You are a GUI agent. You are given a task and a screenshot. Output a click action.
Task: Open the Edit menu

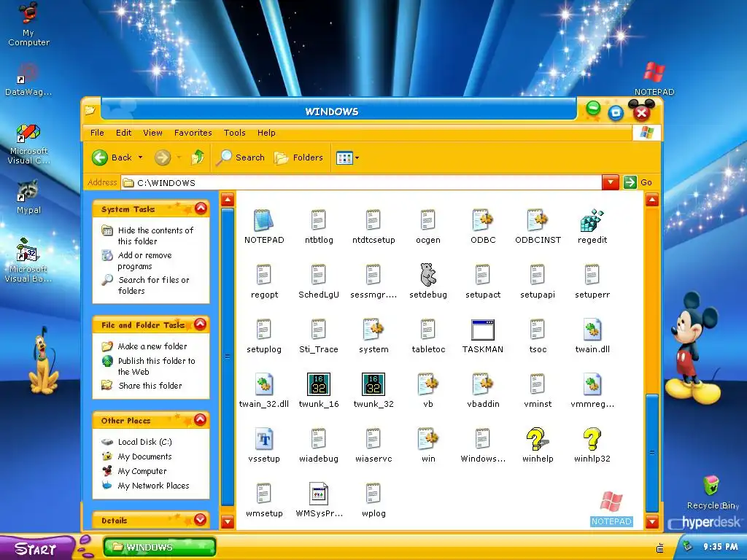coord(123,133)
